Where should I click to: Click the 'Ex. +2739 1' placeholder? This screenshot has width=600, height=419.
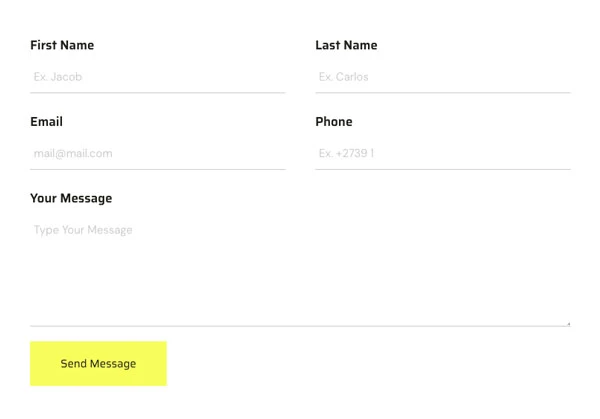(x=346, y=153)
